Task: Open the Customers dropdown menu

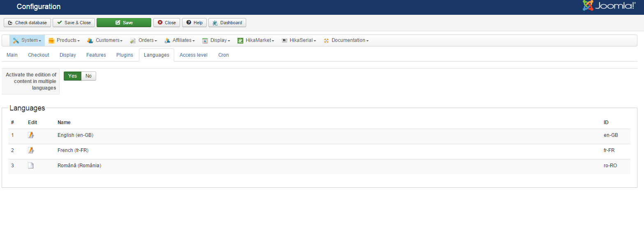Action: tap(105, 40)
